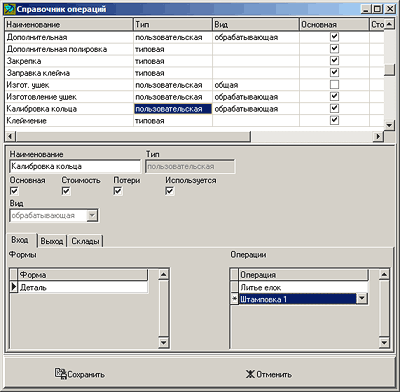Uncheck the Потери checkbox
The height and width of the screenshot is (392, 400).
(x=118, y=191)
